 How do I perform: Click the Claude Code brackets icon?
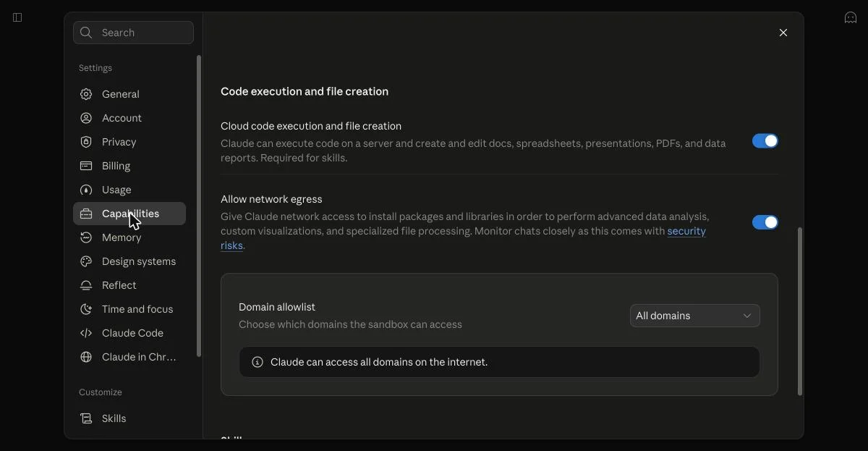(x=86, y=333)
